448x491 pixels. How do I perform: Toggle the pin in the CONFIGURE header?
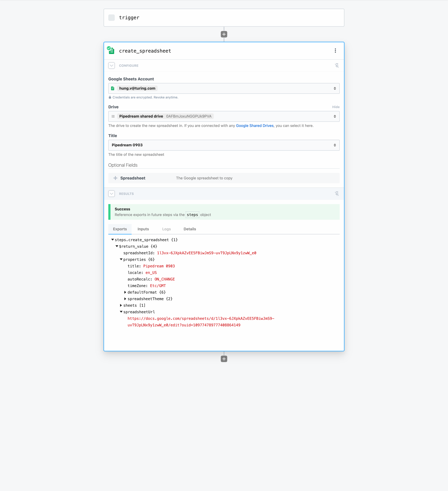[x=337, y=65]
